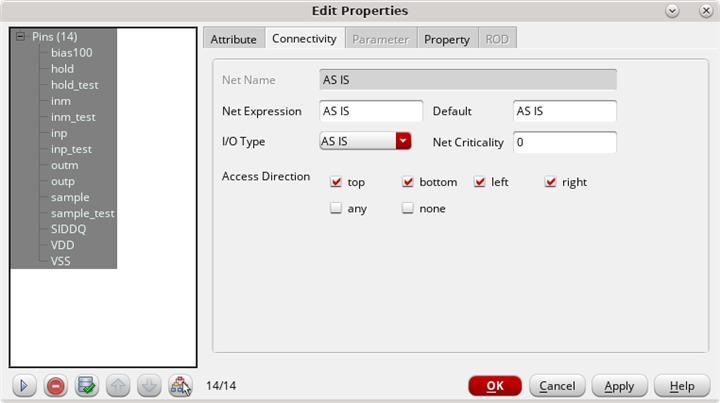Click the window rollup chevron icon

(x=673, y=10)
